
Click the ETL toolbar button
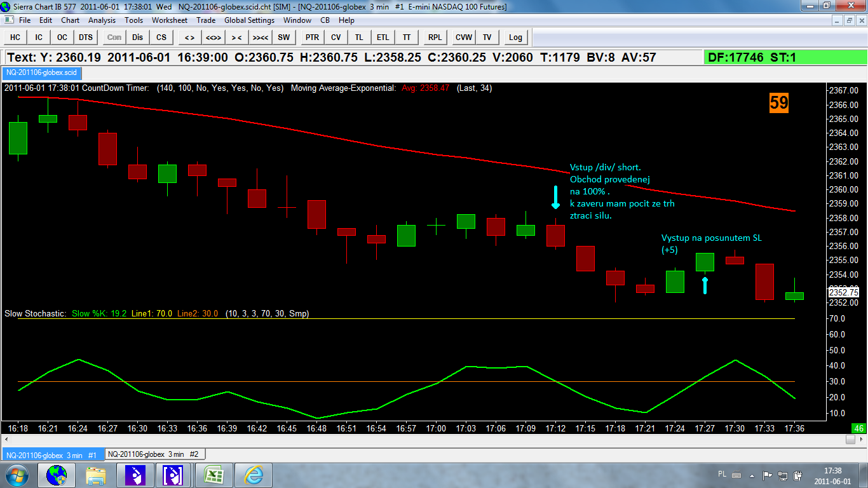click(x=383, y=37)
